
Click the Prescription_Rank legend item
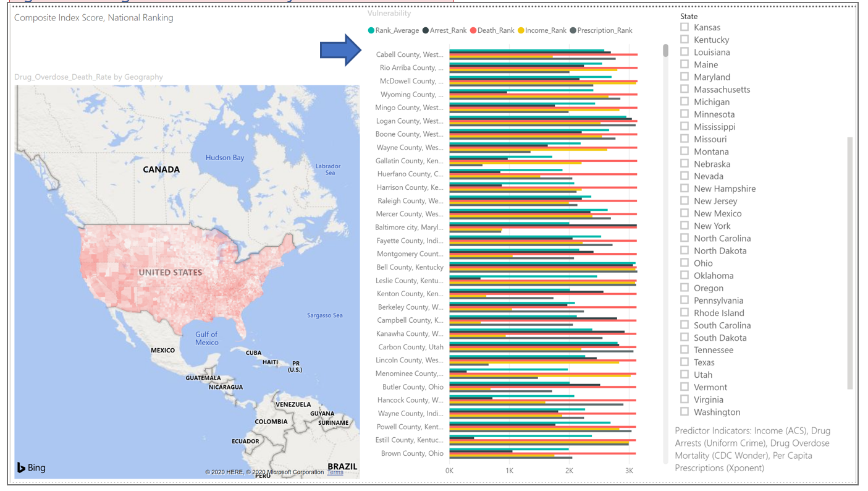point(601,30)
